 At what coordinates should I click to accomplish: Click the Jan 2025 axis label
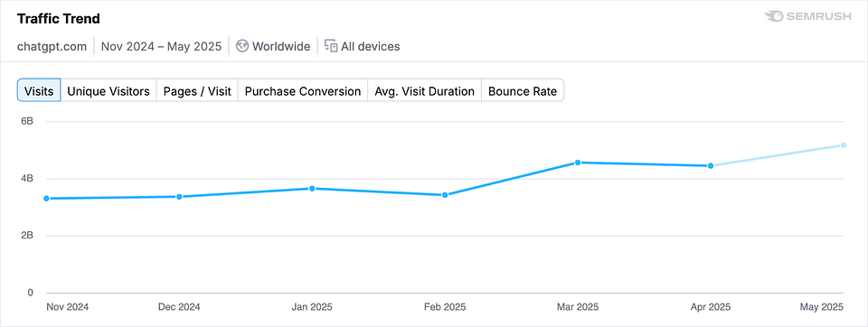[x=312, y=306]
